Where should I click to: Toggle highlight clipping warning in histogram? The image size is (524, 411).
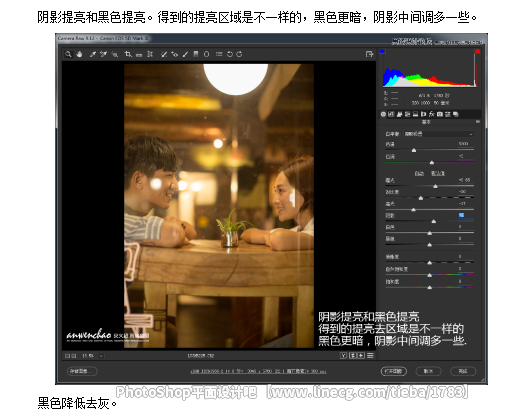point(478,51)
